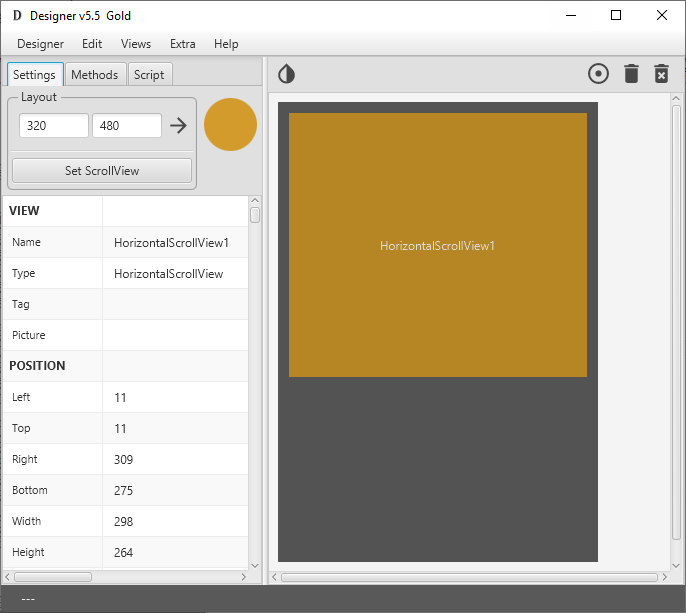Click the arrow next to layout size fields
This screenshot has width=686, height=613.
point(178,125)
